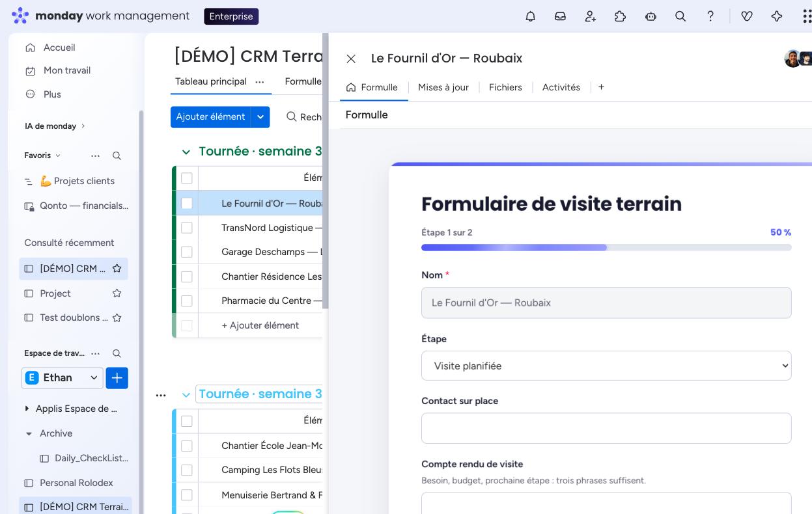Open the help question mark

coord(710,16)
